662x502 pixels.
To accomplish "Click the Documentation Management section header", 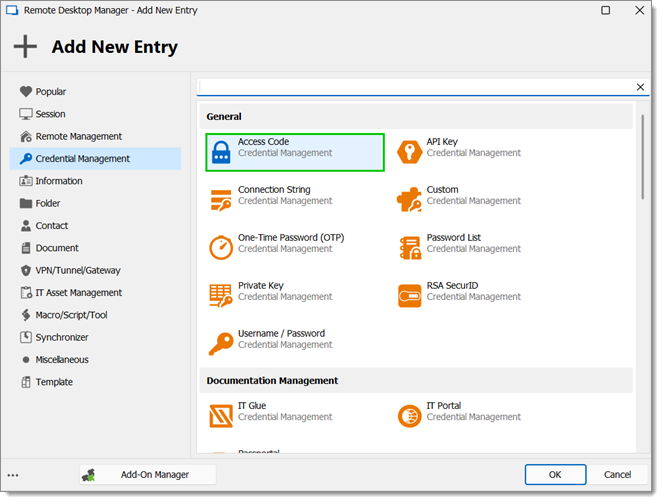I will click(416, 381).
